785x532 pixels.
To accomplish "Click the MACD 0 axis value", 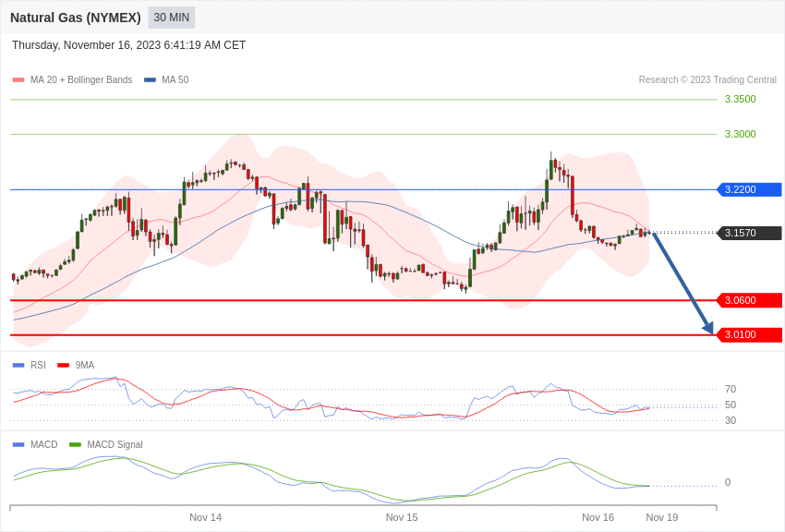I will pos(728,482).
